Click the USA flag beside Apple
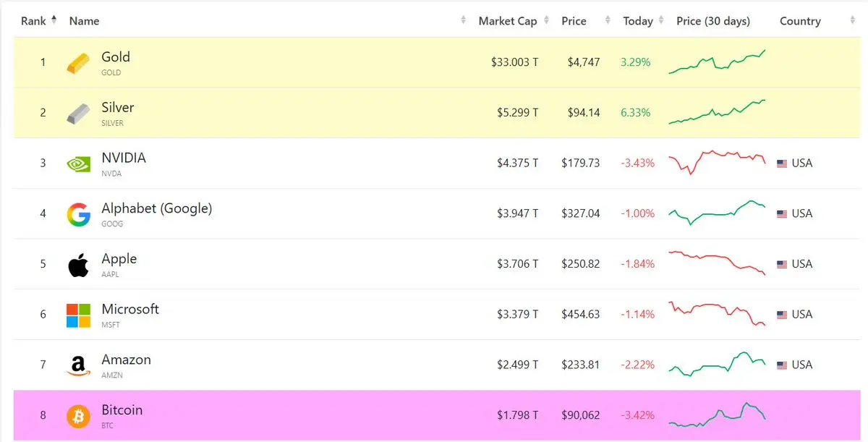Screen dimensions: 868x442 (x=782, y=265)
